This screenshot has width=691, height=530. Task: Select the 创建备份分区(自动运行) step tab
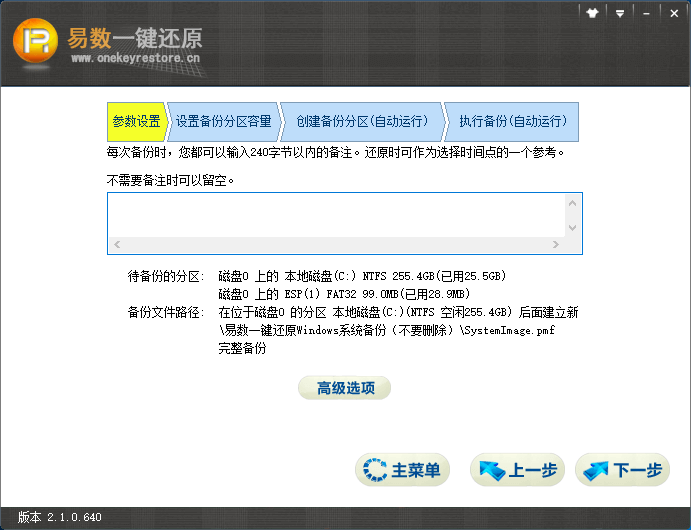[362, 122]
